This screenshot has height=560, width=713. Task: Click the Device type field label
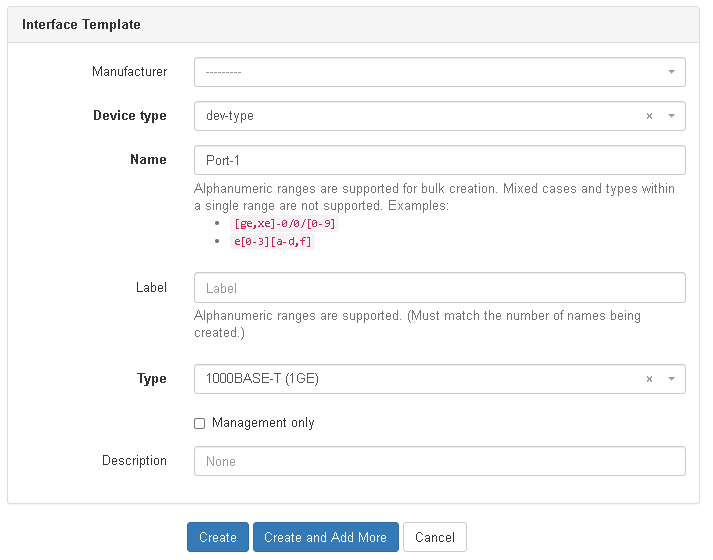(x=130, y=116)
